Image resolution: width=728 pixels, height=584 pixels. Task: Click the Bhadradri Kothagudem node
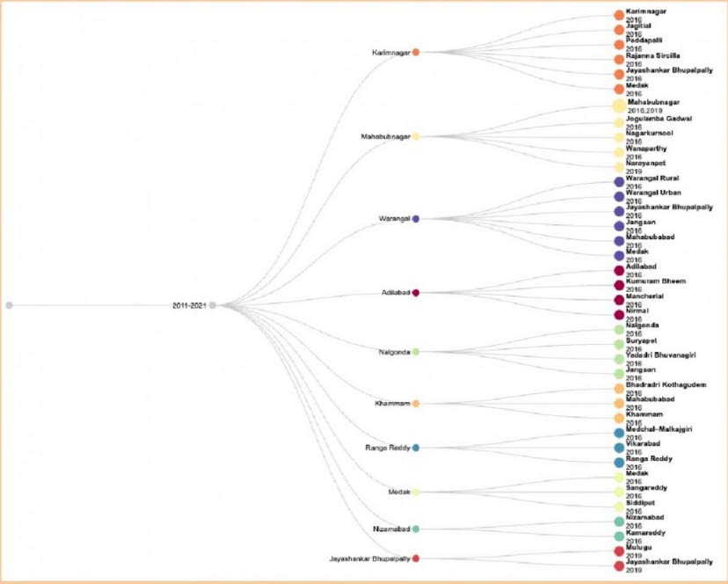[x=619, y=388]
